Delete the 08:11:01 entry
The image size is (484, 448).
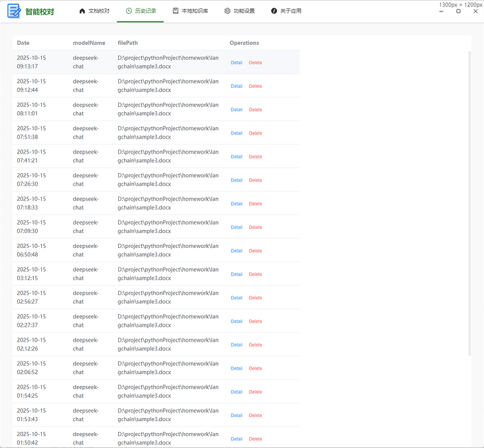[255, 110]
